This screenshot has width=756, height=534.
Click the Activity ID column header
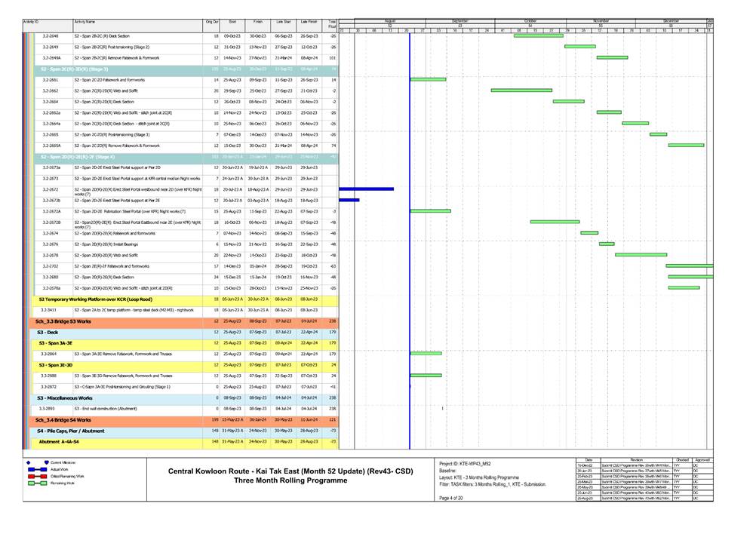[x=32, y=23]
